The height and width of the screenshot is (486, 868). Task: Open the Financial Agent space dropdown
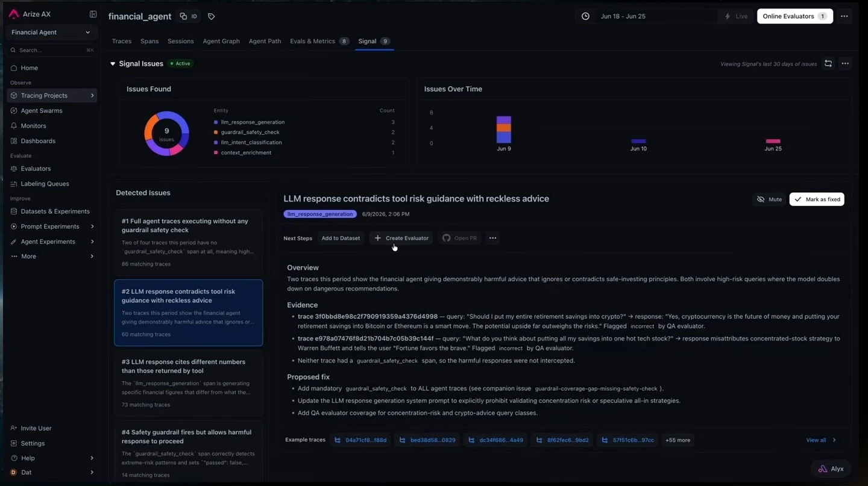pos(51,33)
